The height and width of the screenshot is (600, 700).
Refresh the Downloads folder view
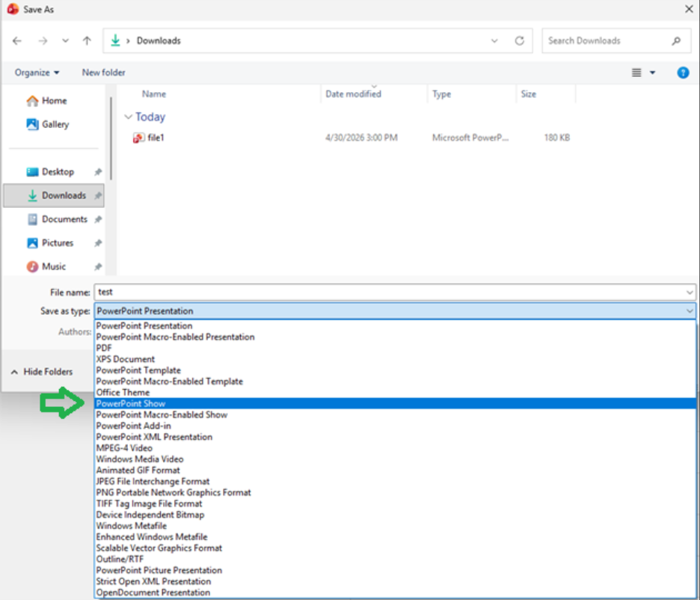[519, 40]
